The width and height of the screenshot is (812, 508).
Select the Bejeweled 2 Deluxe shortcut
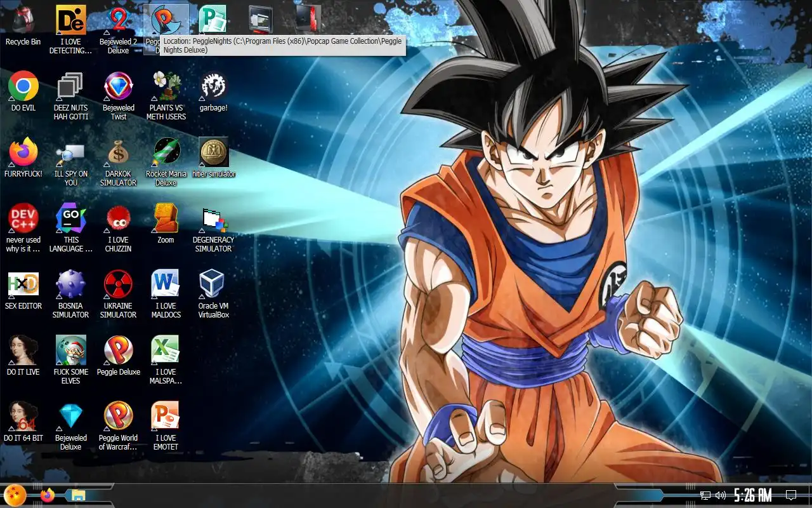[x=118, y=30]
